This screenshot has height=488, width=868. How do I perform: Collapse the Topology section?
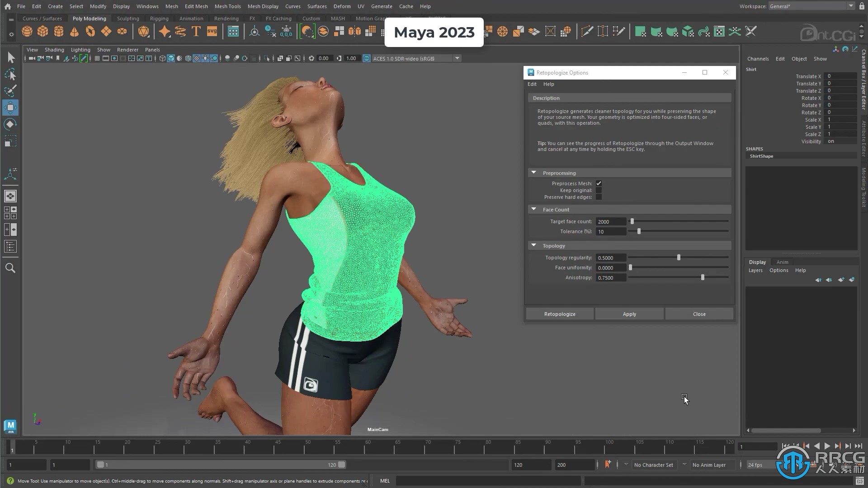click(x=533, y=245)
